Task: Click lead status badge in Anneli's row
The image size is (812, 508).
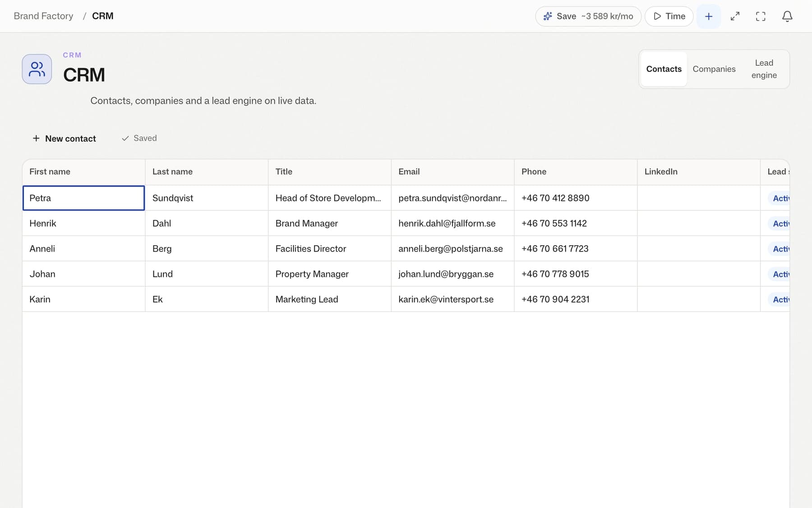Action: (779, 249)
